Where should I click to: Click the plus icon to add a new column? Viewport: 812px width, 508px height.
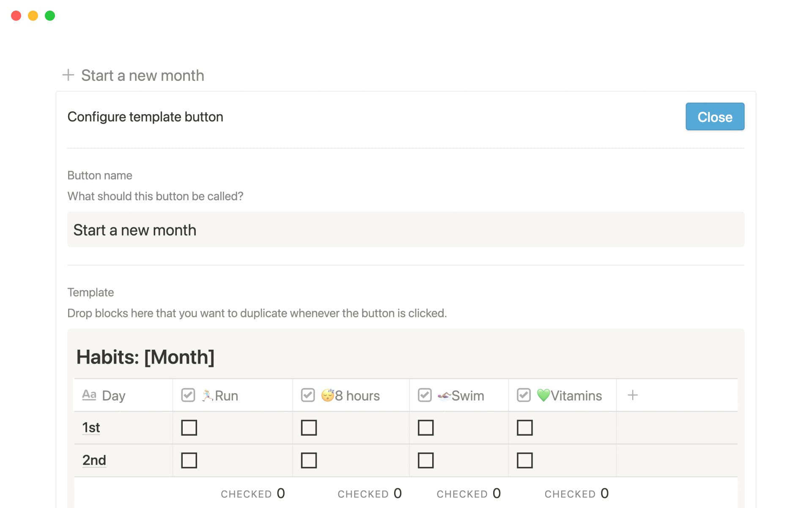point(633,395)
